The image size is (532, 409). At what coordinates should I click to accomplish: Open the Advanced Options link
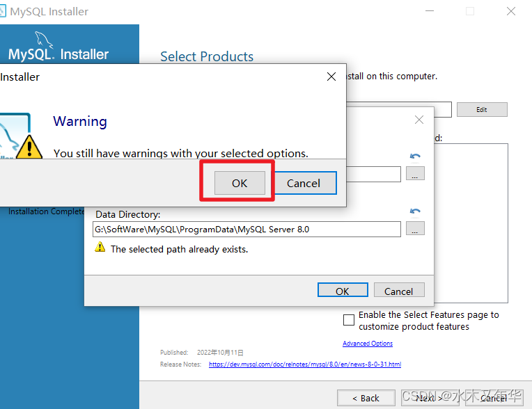coord(368,343)
